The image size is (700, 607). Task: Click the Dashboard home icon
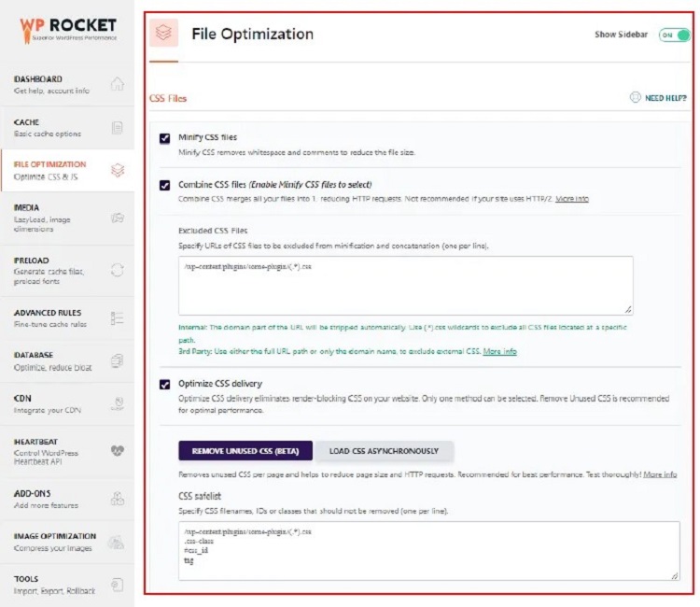pos(117,85)
